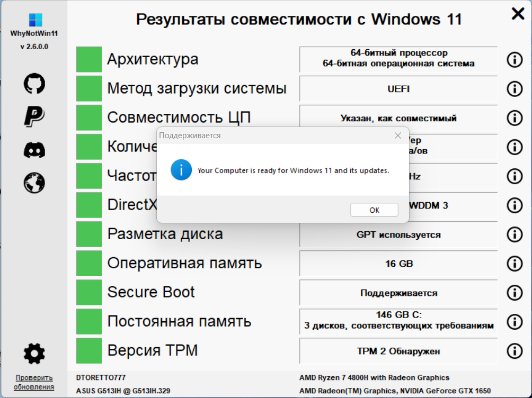The image size is (532, 398).
Task: Show info icon beside the Частот… row
Action: click(515, 176)
